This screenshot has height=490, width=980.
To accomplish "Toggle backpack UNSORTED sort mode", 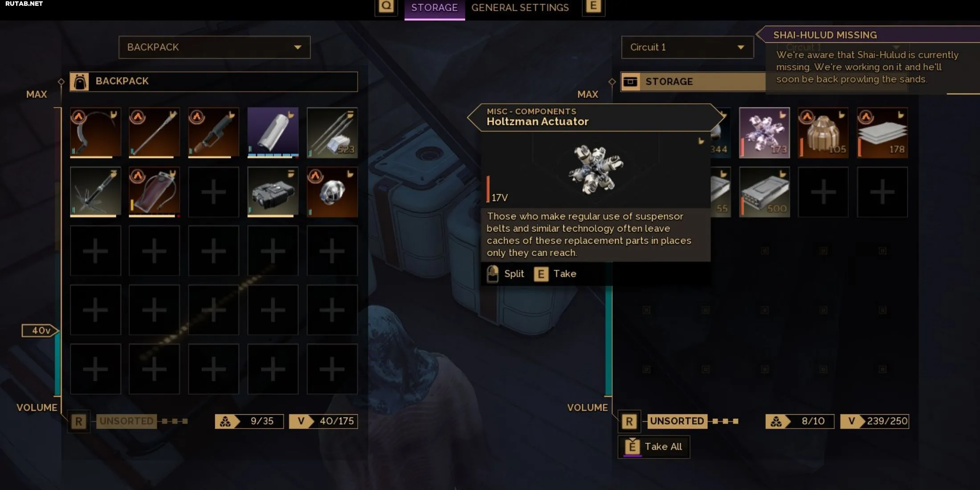I will [127, 421].
